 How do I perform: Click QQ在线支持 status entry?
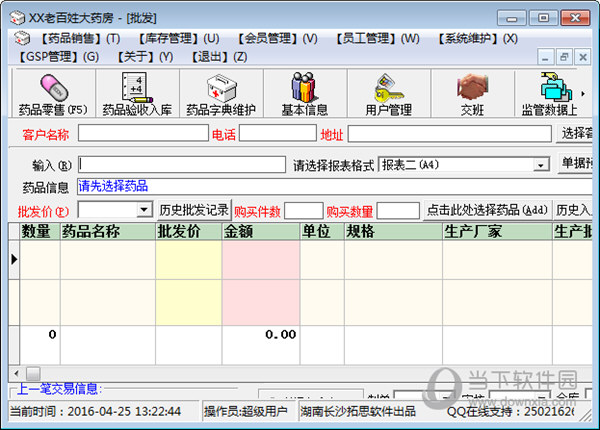tap(510, 412)
